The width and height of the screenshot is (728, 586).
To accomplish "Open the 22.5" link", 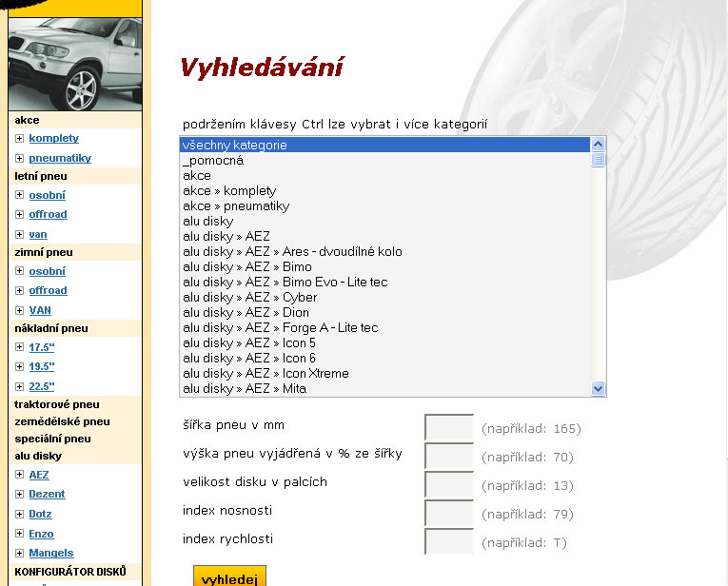I will [42, 386].
